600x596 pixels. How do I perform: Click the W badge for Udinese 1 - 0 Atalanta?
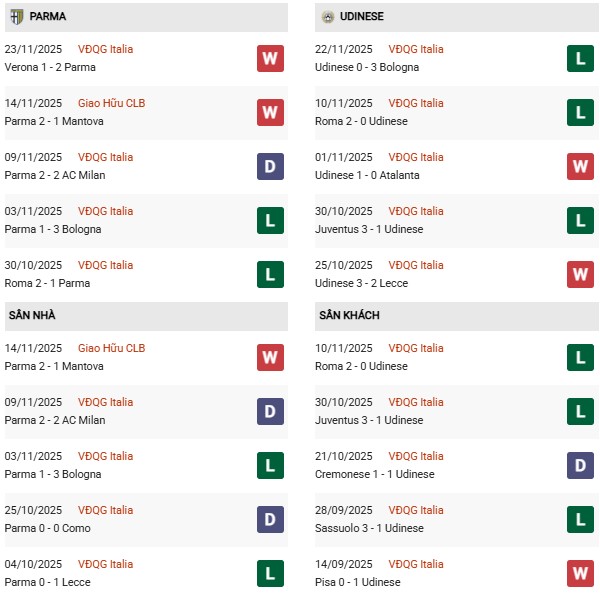pyautogui.click(x=580, y=166)
